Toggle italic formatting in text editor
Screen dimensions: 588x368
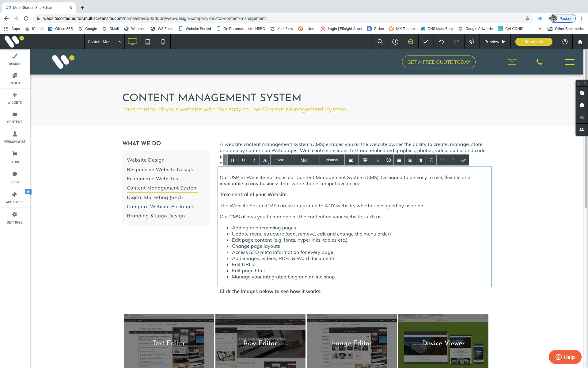pos(254,160)
